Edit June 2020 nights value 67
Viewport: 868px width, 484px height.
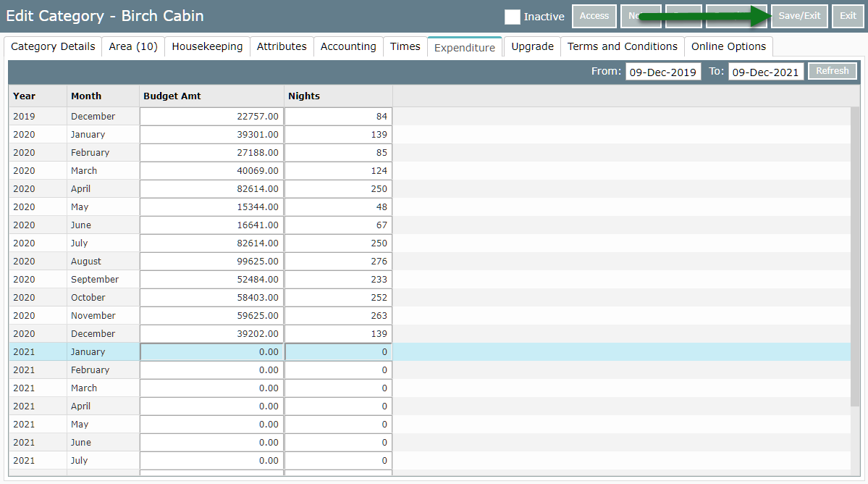[338, 225]
